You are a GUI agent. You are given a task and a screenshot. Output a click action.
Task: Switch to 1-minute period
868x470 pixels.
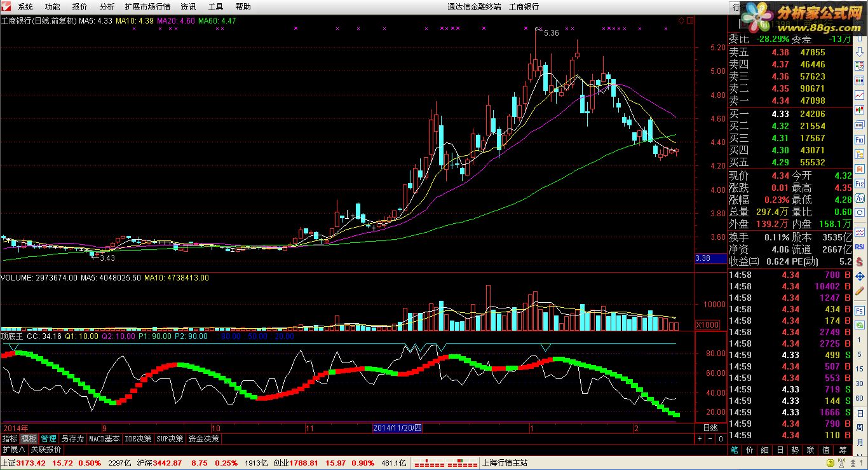(859, 340)
